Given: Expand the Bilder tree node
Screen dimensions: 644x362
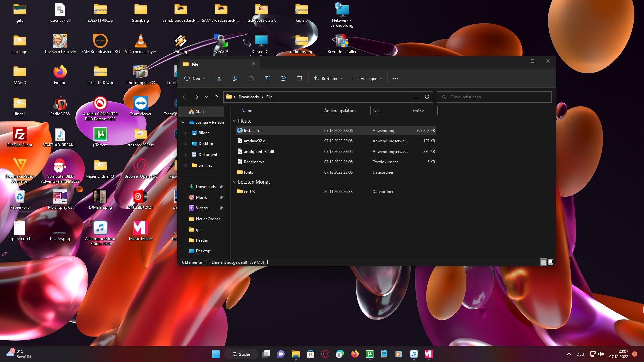Looking at the screenshot, I should tap(186, 133).
